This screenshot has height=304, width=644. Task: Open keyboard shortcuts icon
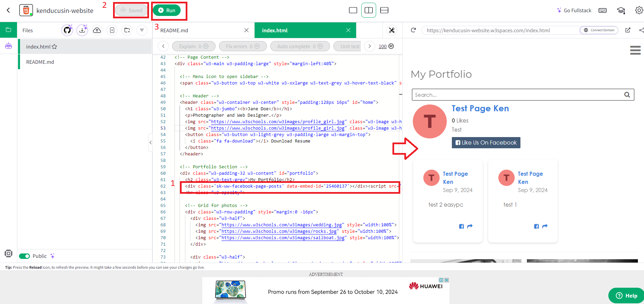(x=603, y=10)
